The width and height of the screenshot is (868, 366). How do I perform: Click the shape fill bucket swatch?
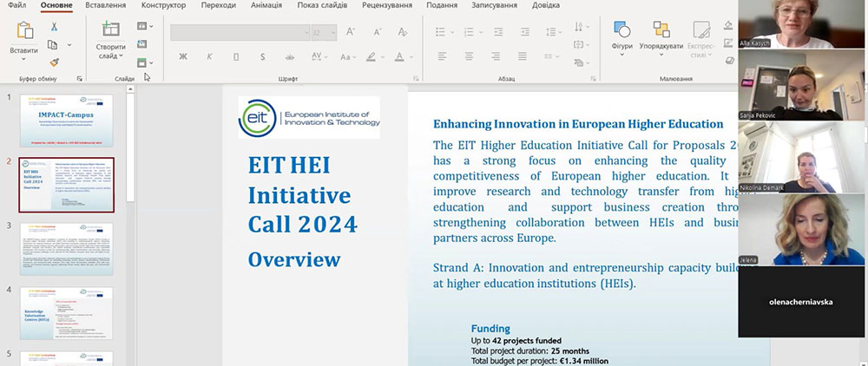(728, 25)
